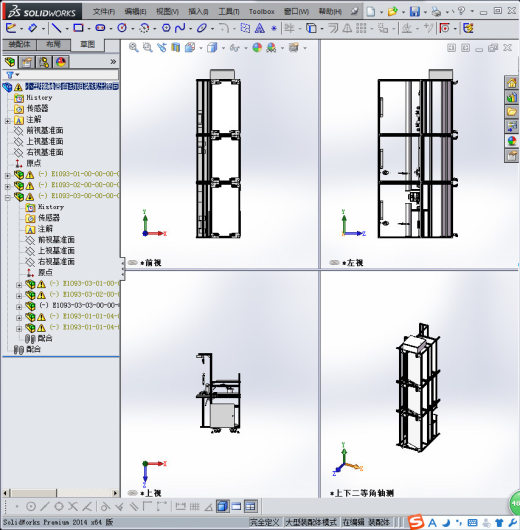Click the Edit Appearance color ball icon
Image resolution: width=520 pixels, height=530 pixels.
[257, 48]
